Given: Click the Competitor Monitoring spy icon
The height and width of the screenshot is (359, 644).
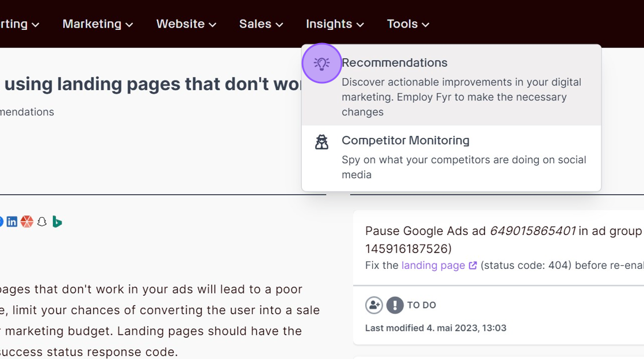Looking at the screenshot, I should (x=321, y=142).
